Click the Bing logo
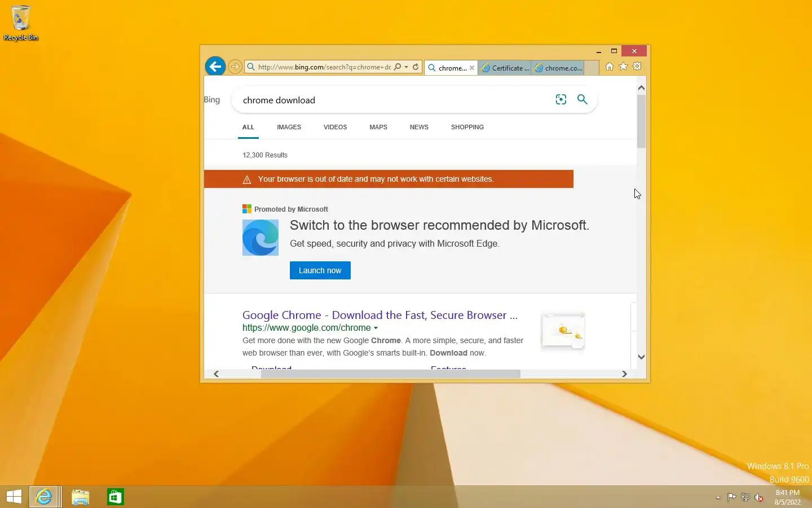The height and width of the screenshot is (508, 812). click(212, 99)
